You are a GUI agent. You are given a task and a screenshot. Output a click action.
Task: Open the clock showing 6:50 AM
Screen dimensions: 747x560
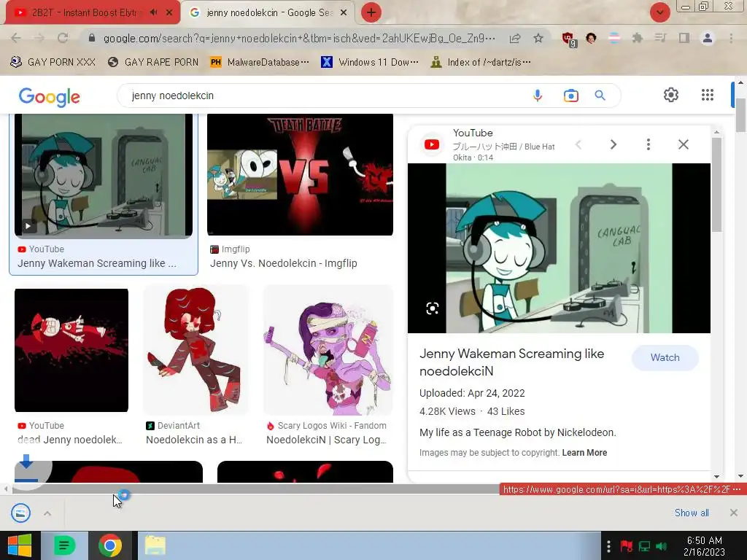704,546
